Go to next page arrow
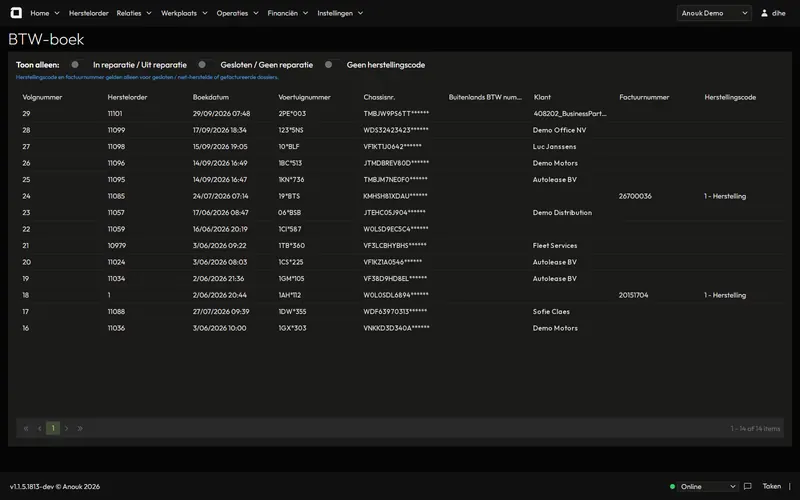This screenshot has width=800, height=500. click(x=66, y=429)
